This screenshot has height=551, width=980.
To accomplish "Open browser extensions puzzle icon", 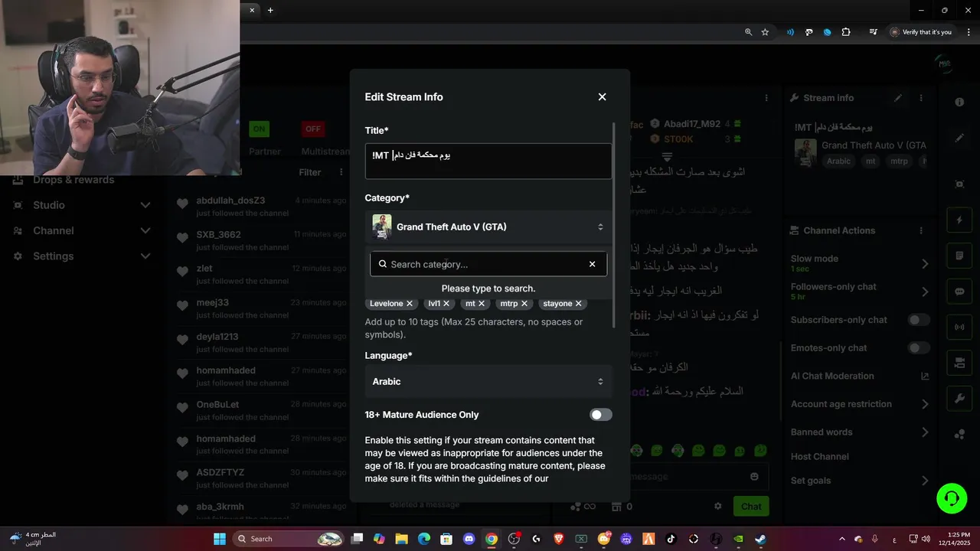I will (846, 32).
